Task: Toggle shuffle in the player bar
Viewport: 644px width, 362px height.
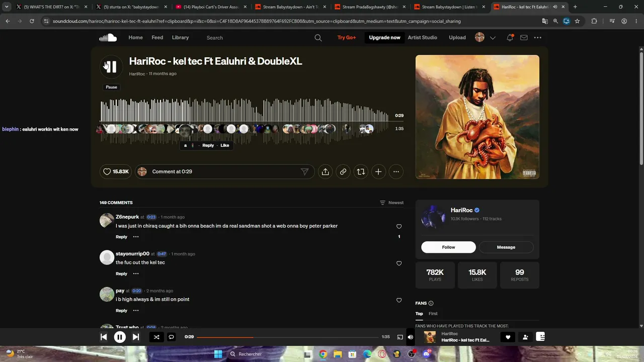Action: click(x=156, y=337)
